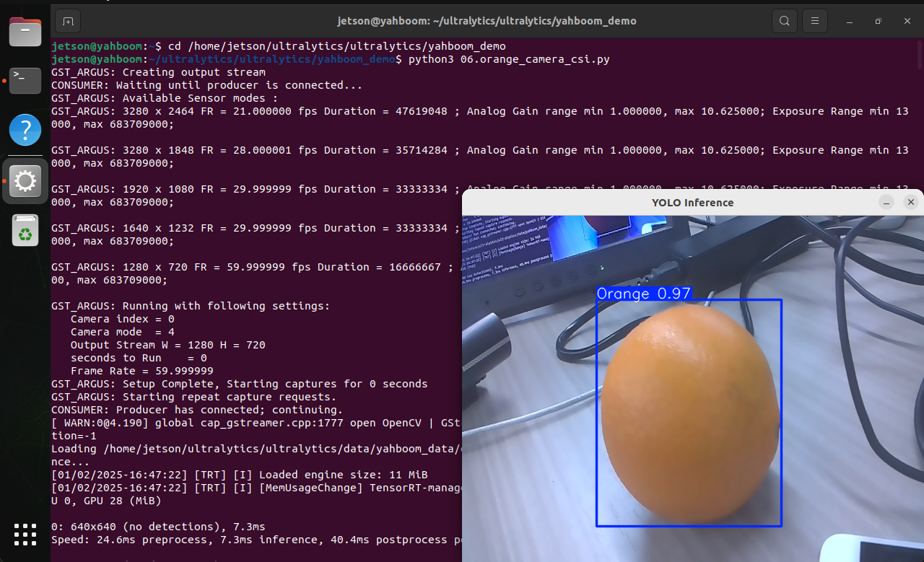Click 'Setup Complete, Starting captures' line

click(240, 384)
